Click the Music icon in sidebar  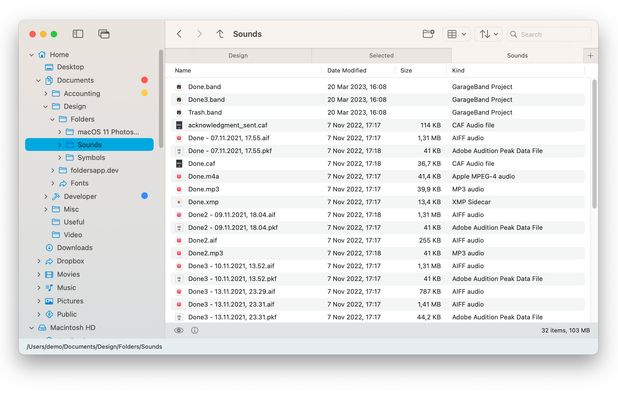[x=49, y=288]
